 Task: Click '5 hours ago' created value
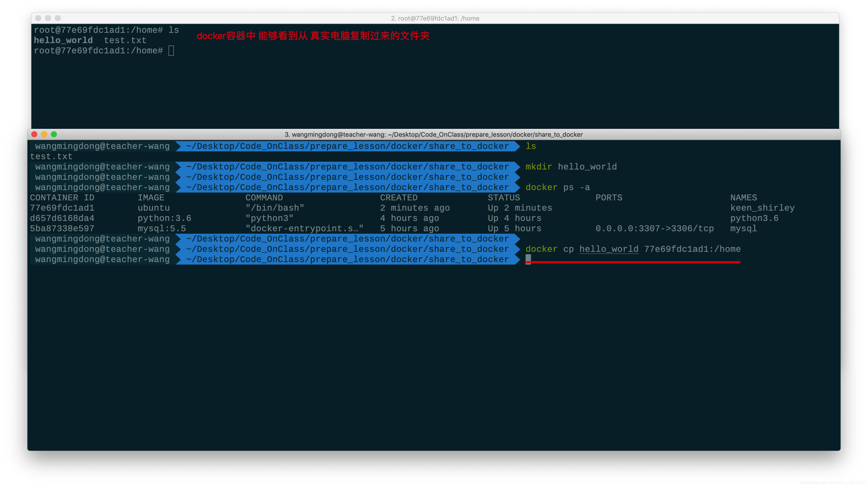click(410, 229)
